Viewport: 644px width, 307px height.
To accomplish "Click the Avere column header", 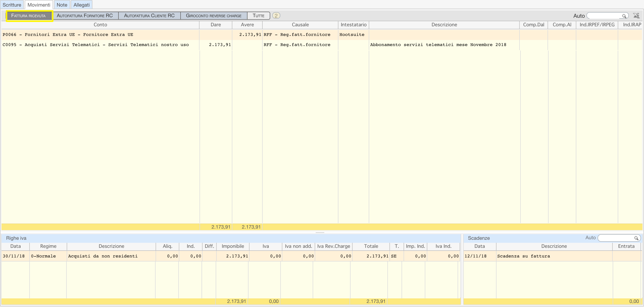I will point(247,25).
